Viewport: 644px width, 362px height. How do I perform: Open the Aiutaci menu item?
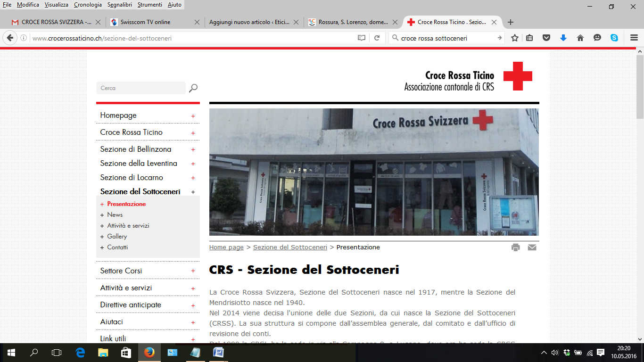point(112,322)
